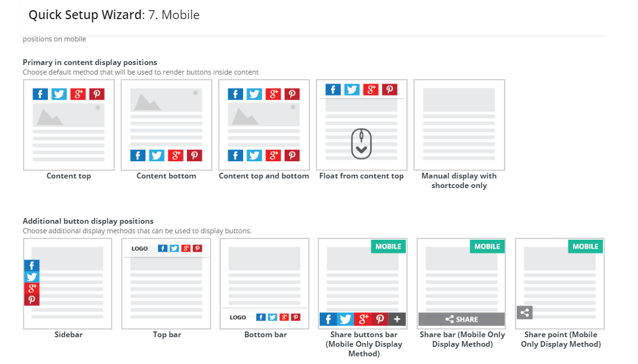Image resolution: width=638 pixels, height=364 pixels.
Task: Click Google Plus icon in Sidebar thumbnail
Action: coord(32,288)
